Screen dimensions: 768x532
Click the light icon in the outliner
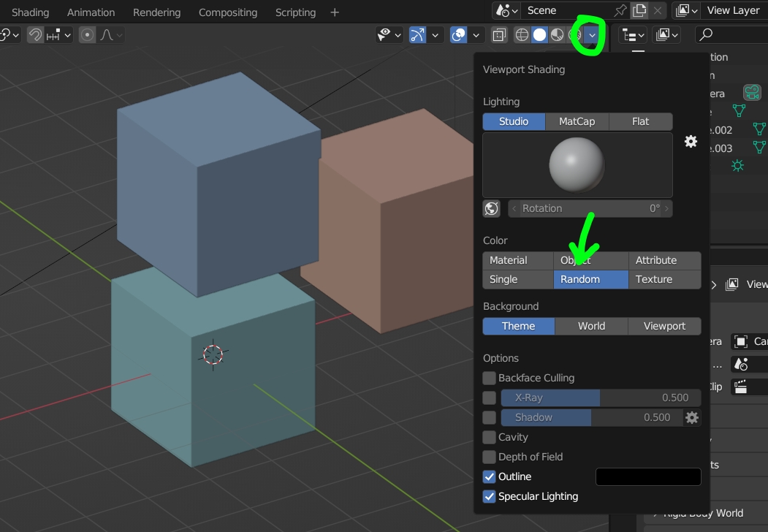737,166
